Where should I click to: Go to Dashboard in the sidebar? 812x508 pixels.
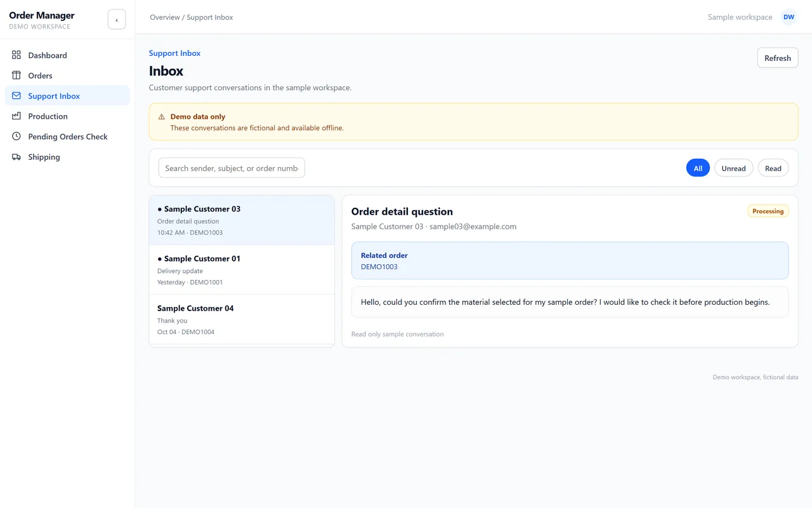67,55
